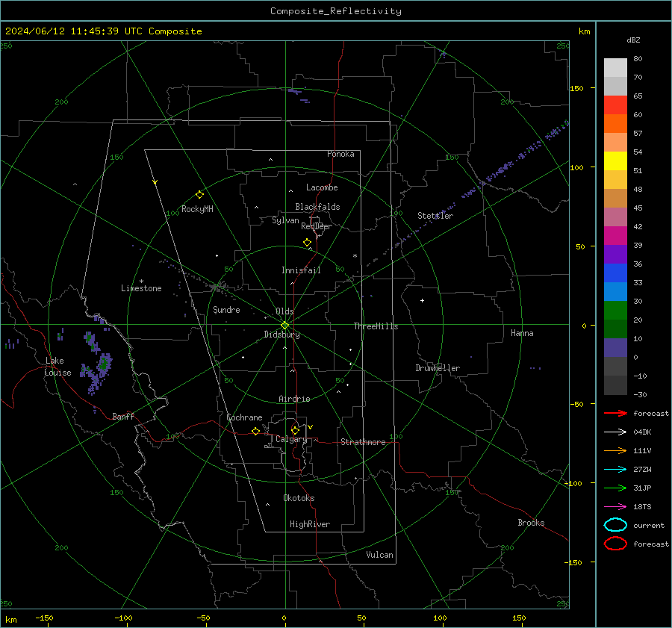Click the Innisfail city label
Screen dimensions: 672x628
click(301, 270)
